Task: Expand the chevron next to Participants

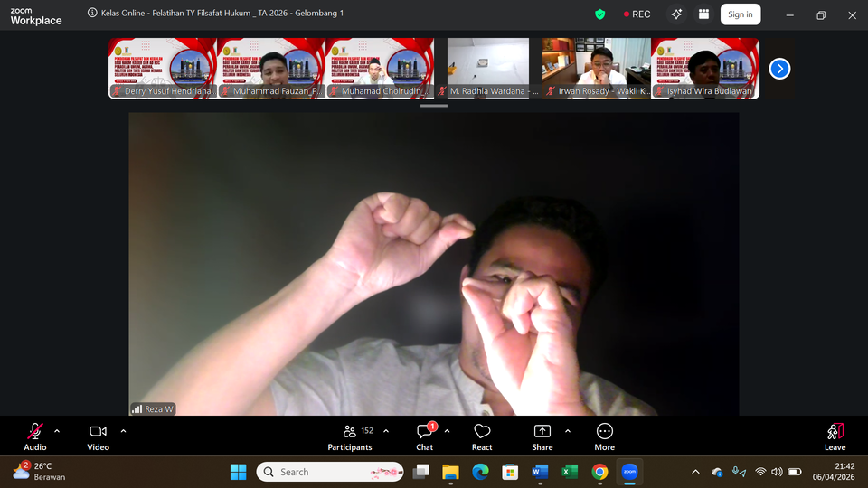Action: [386, 431]
